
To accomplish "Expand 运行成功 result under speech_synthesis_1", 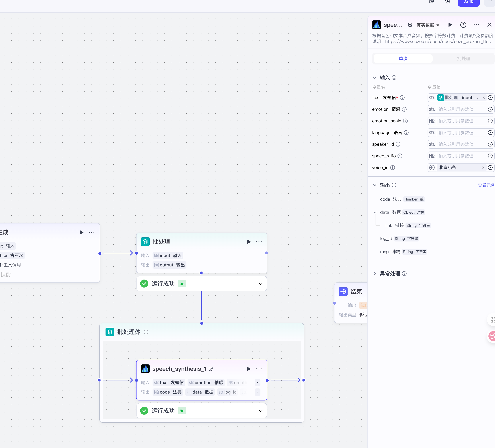I will (260, 411).
